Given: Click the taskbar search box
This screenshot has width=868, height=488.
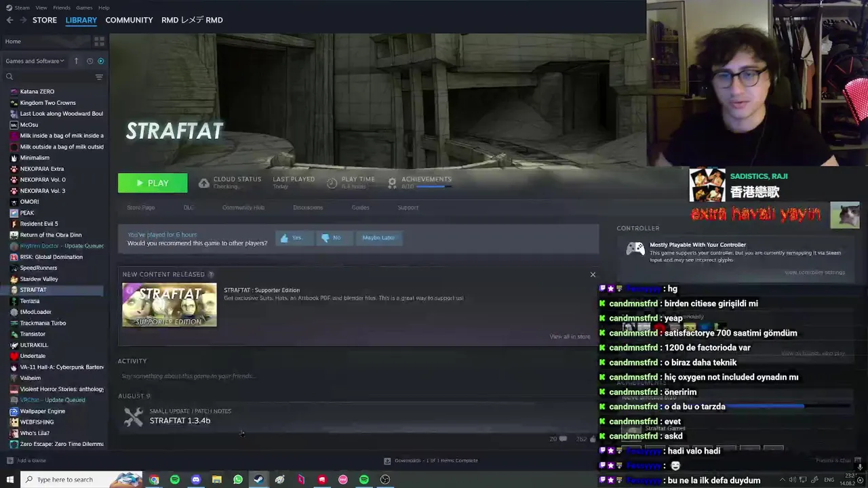Looking at the screenshot, I should (x=81, y=480).
